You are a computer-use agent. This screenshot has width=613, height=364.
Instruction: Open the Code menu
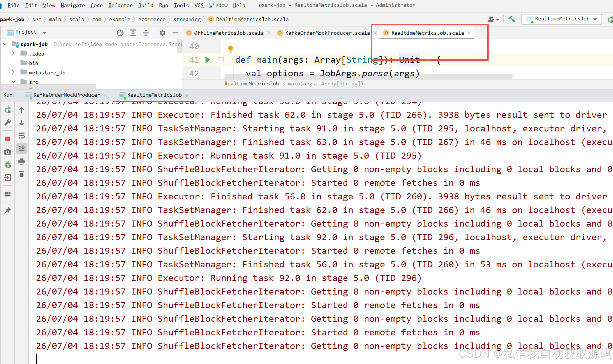[x=96, y=5]
